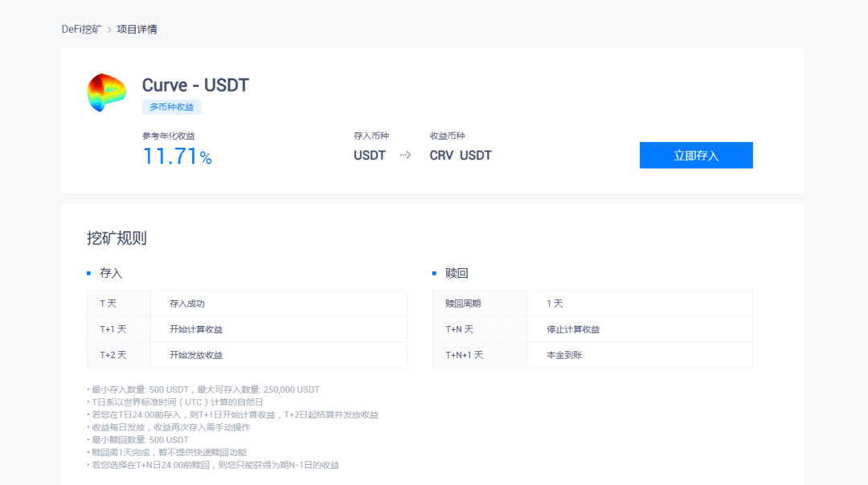Click the 挖矿规则 heading
This screenshot has width=868, height=485.
click(117, 238)
